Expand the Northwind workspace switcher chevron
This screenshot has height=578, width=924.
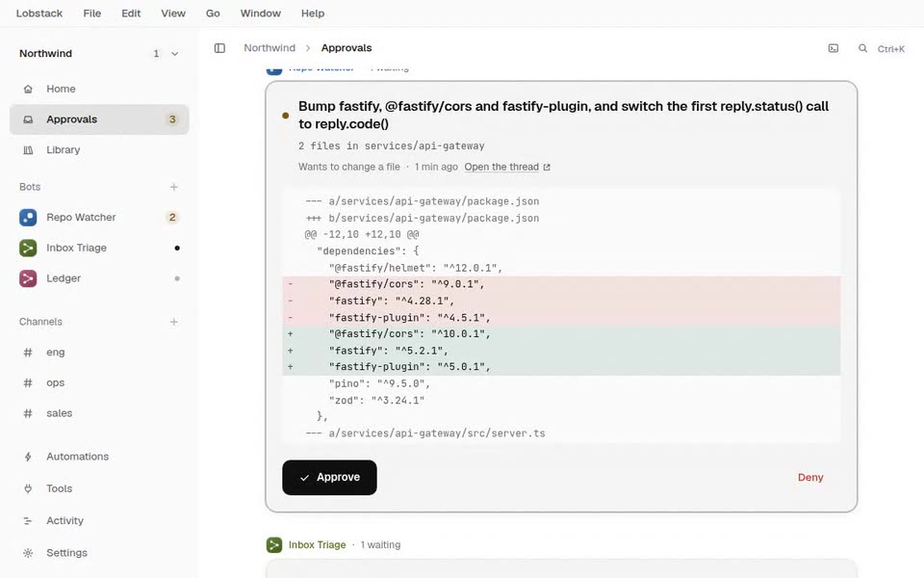click(x=175, y=54)
